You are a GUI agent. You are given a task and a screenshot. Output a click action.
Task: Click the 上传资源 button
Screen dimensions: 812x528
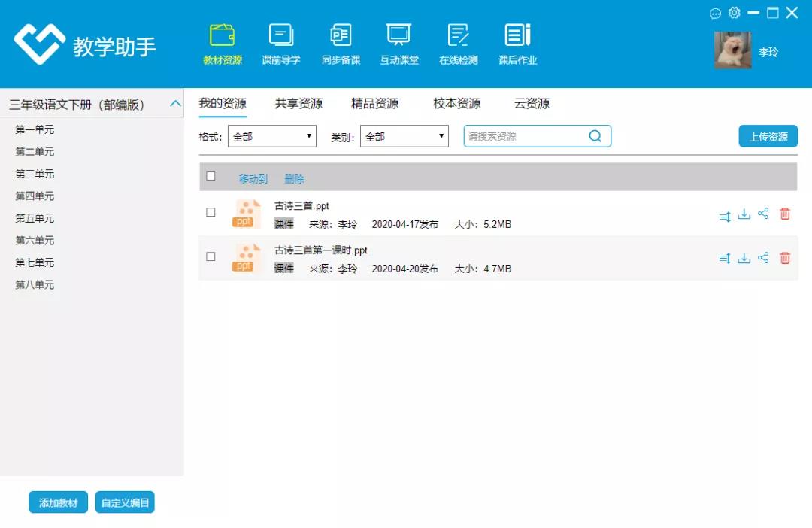click(768, 137)
